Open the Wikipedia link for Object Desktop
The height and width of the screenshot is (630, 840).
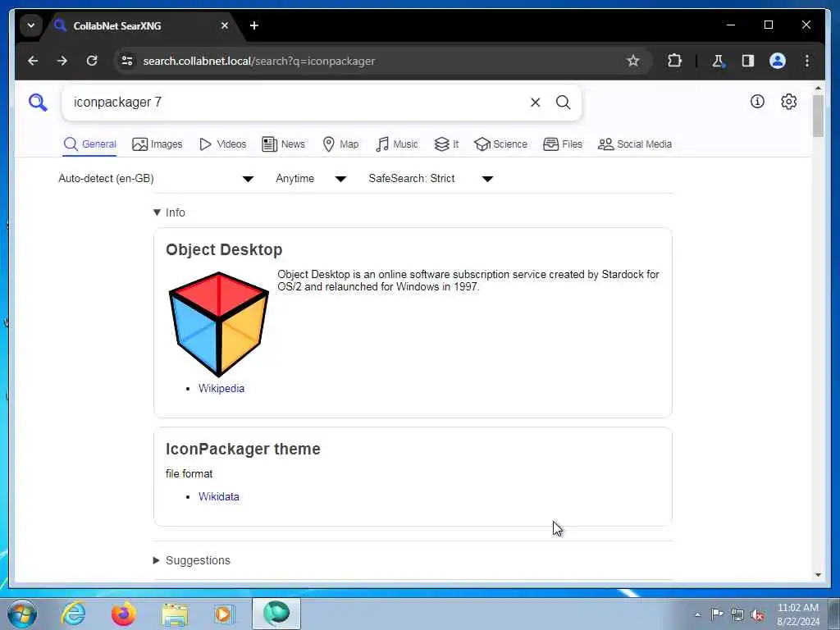221,388
